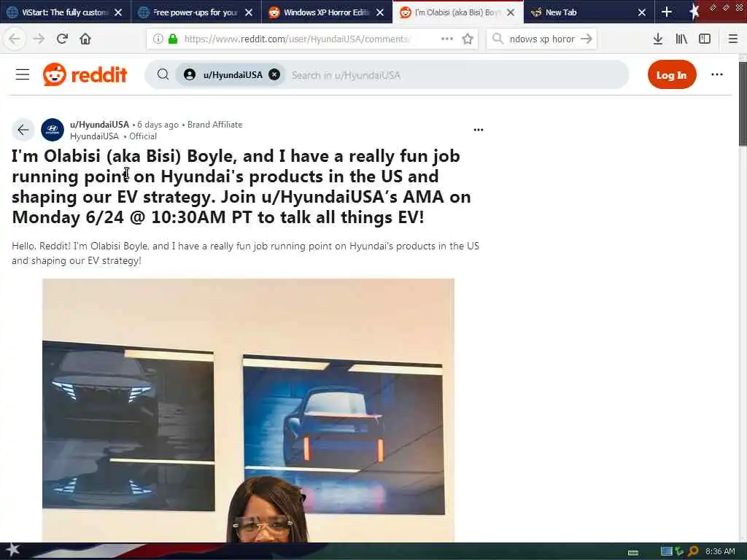The image size is (747, 560).
Task: Open page actions three-dot menu in address bar
Action: [x=447, y=39]
